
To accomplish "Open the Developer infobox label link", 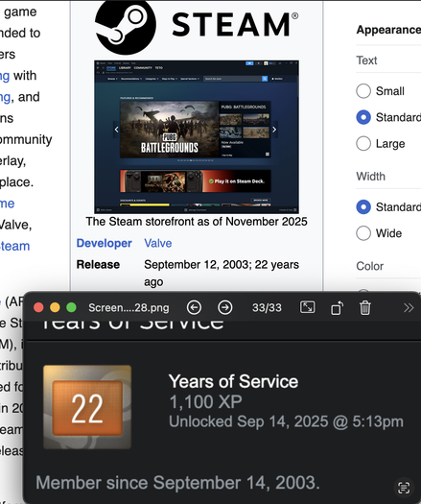I will pos(104,243).
